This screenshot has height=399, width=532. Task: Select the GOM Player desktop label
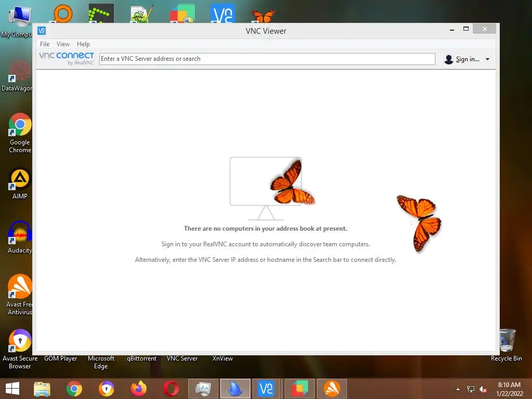pyautogui.click(x=61, y=358)
